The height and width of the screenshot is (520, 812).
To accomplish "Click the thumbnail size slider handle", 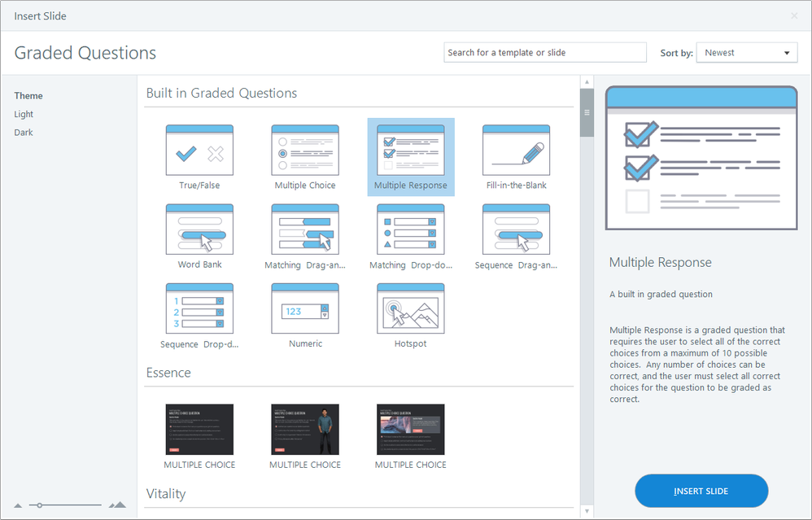I will click(x=39, y=505).
